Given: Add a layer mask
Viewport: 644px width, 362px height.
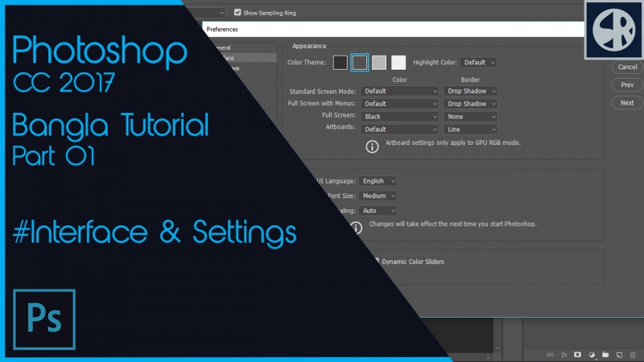Looking at the screenshot, I should (x=577, y=355).
